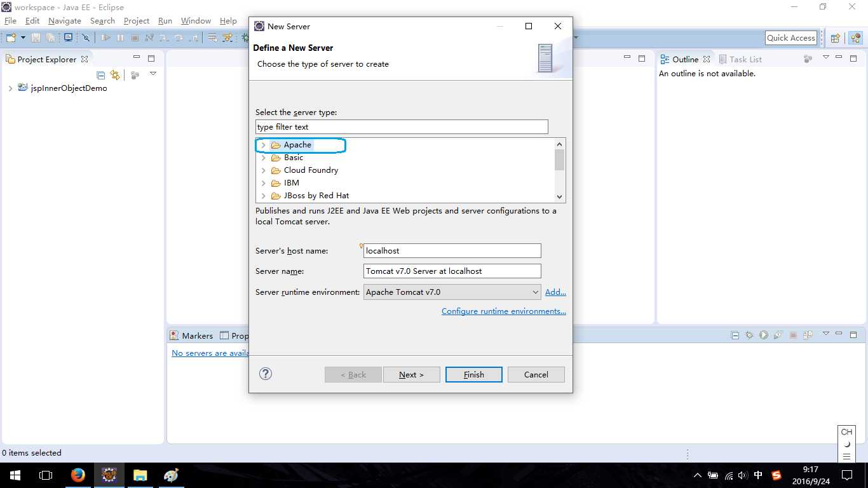Expand the jspInnerObjectDemo project
The width and height of the screenshot is (868, 488).
coord(10,88)
